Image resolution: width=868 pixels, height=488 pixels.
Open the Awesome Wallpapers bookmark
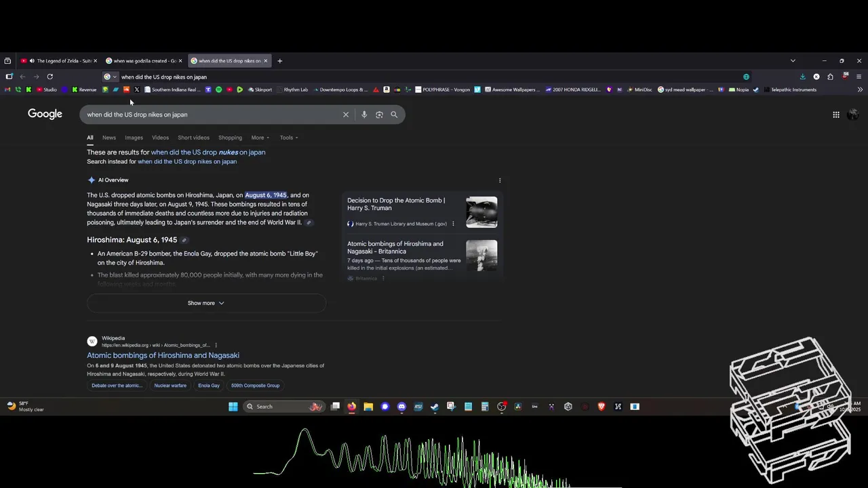512,89
